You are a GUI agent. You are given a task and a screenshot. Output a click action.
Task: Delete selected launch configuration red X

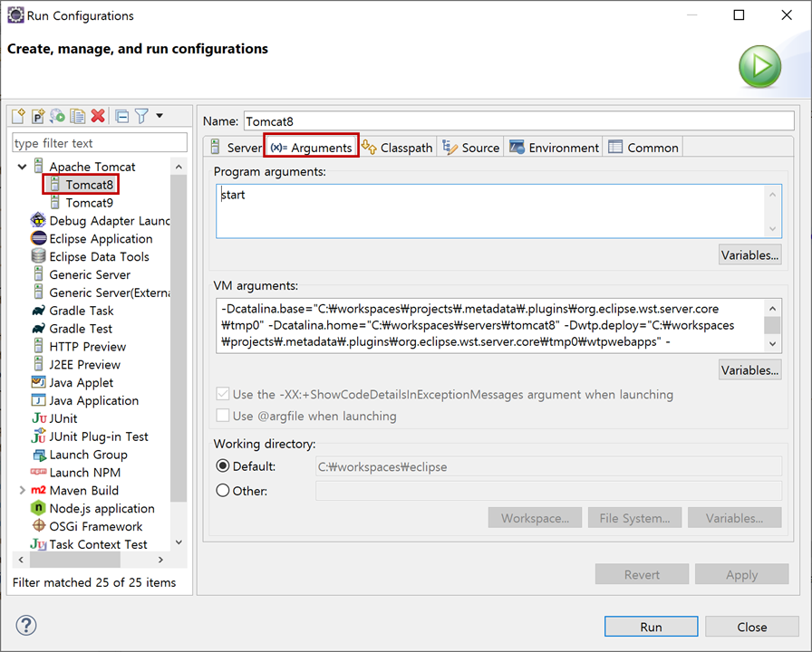point(98,116)
